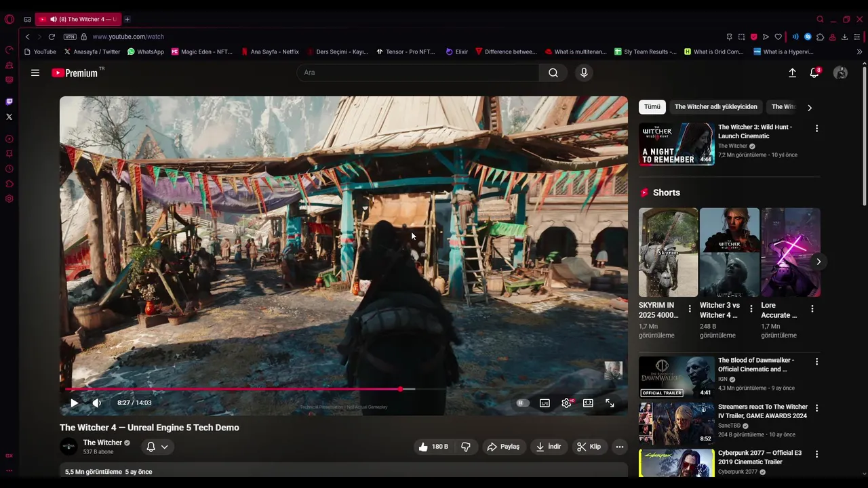Focus the Ara search field
The height and width of the screenshot is (488, 868).
click(x=418, y=73)
